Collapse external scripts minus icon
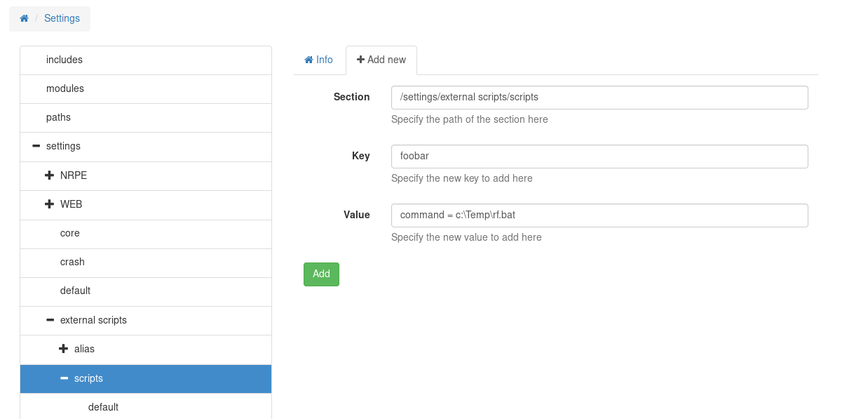Screen dimensions: 868x419 [50, 320]
